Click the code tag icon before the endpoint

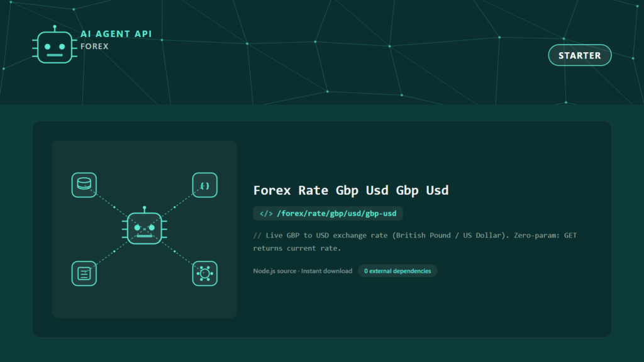coord(266,214)
